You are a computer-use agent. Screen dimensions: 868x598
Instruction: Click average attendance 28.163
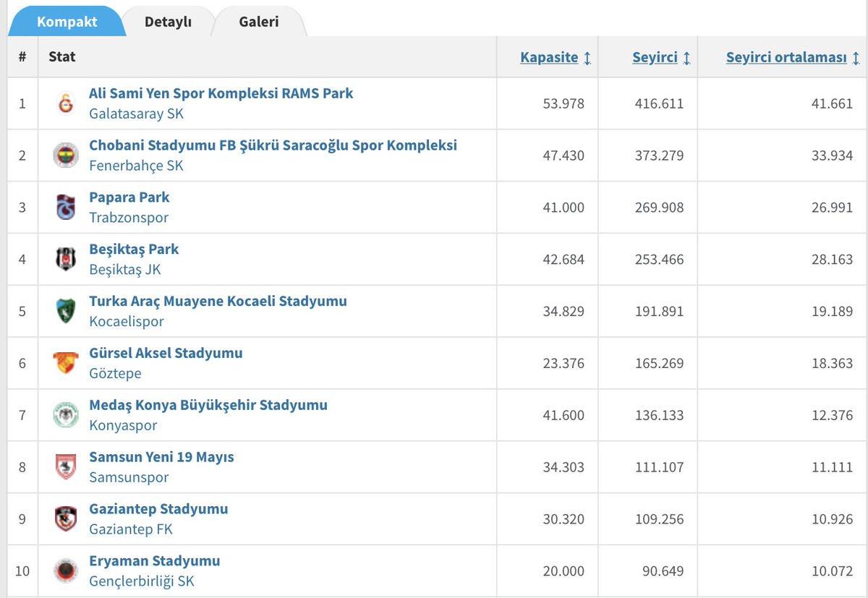pyautogui.click(x=832, y=260)
